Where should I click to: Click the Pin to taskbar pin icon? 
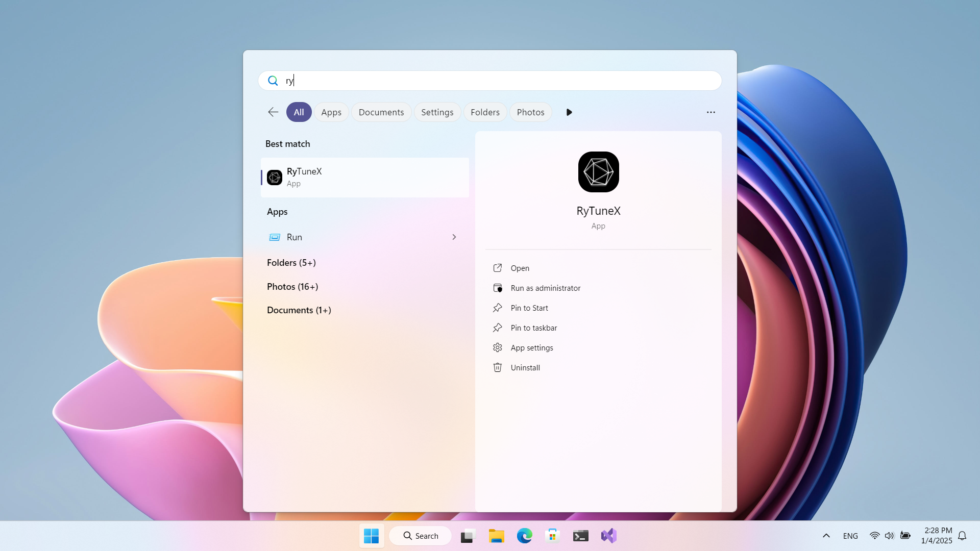point(498,328)
